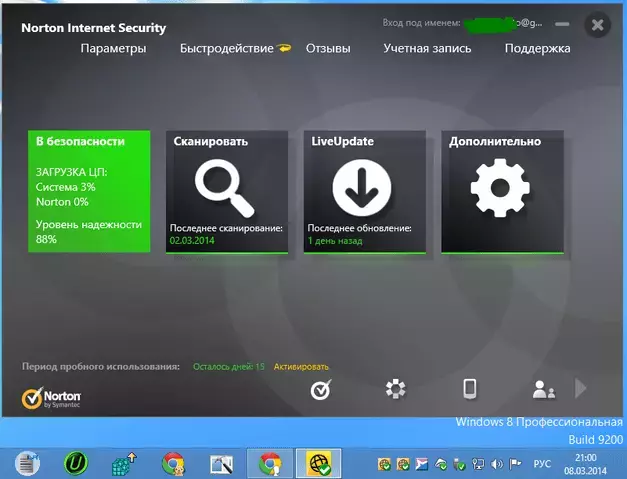Open the cube with arrow taskbar app
The height and width of the screenshot is (479, 627).
pos(124,464)
